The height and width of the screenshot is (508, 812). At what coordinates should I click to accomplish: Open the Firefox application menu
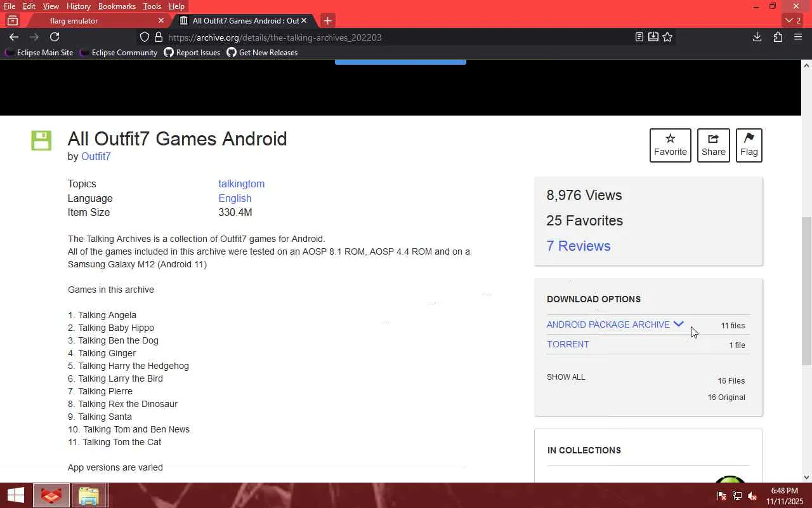tap(798, 37)
